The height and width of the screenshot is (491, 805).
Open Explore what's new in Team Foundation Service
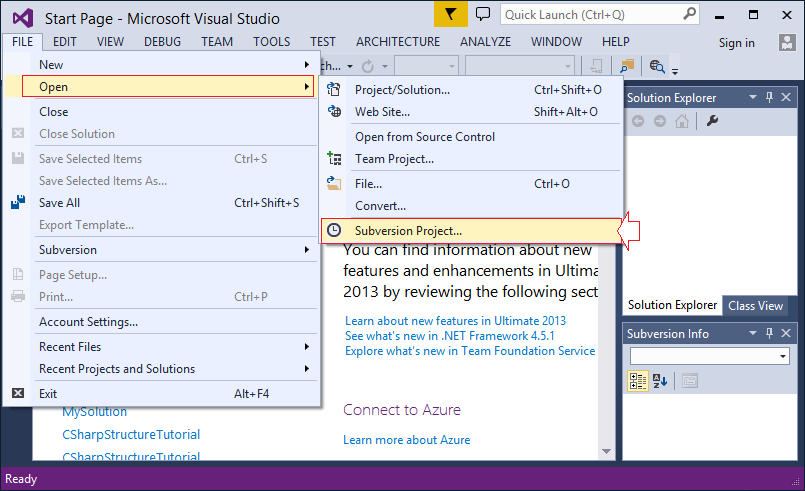[470, 351]
